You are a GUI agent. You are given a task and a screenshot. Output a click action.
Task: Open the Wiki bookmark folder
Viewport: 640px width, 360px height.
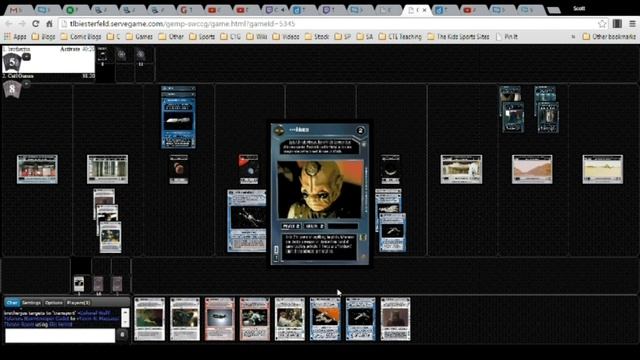click(257, 37)
